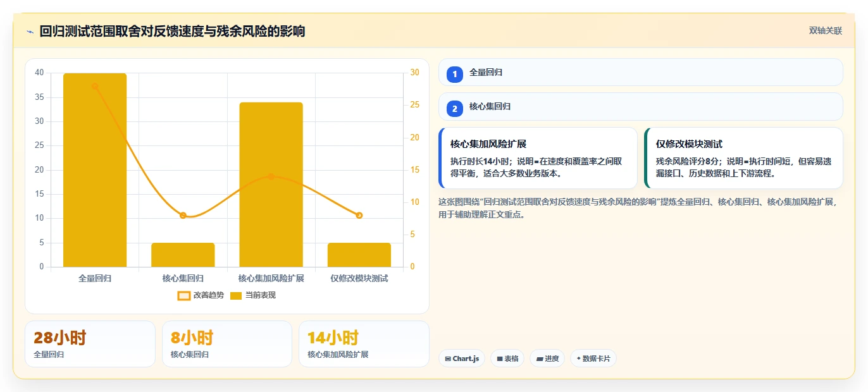The image size is (868, 392).
Task: Click the trend point above 仅修改模块测试
Action: click(359, 216)
